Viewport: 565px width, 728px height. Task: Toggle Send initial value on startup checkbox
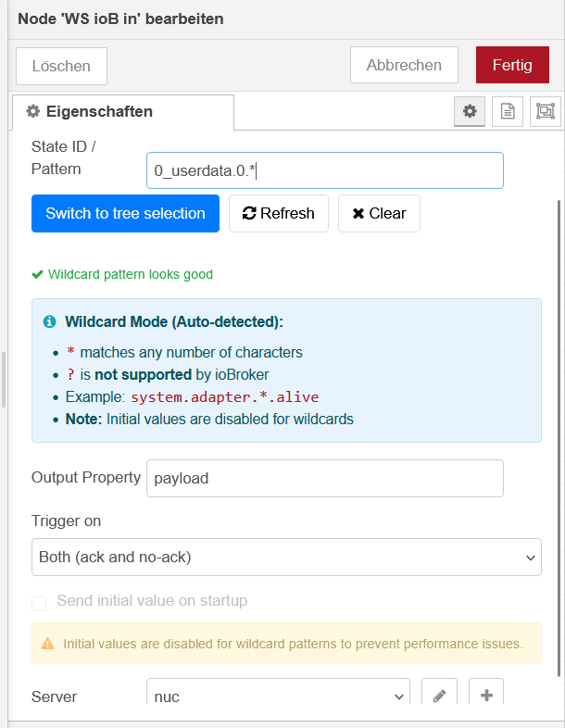[x=39, y=603]
